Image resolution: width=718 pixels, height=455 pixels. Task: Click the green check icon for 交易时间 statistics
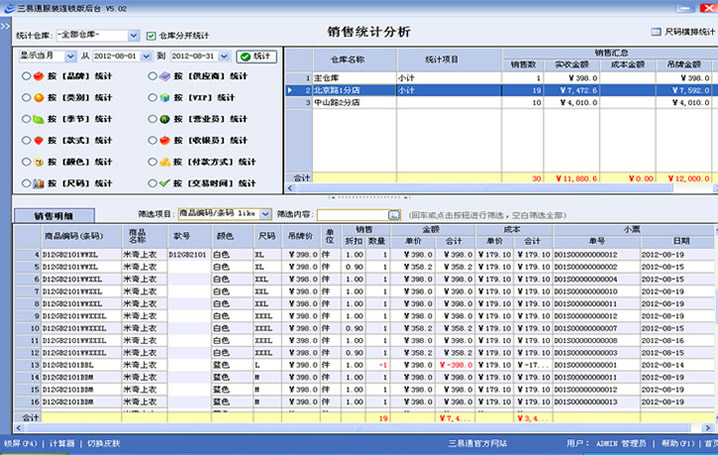tap(165, 183)
